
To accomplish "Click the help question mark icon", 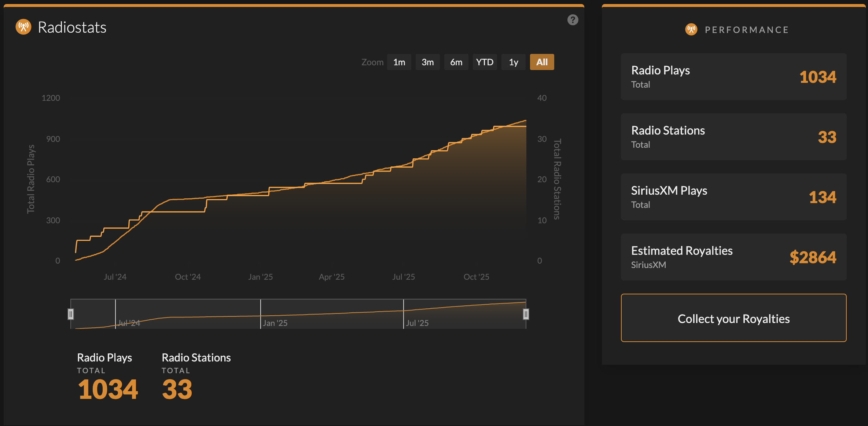I will point(573,20).
